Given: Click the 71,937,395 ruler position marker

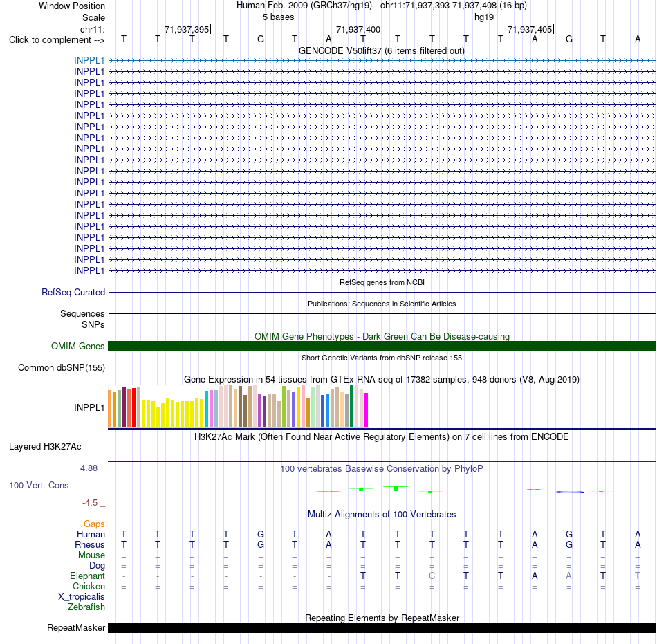Looking at the screenshot, I should [x=187, y=29].
